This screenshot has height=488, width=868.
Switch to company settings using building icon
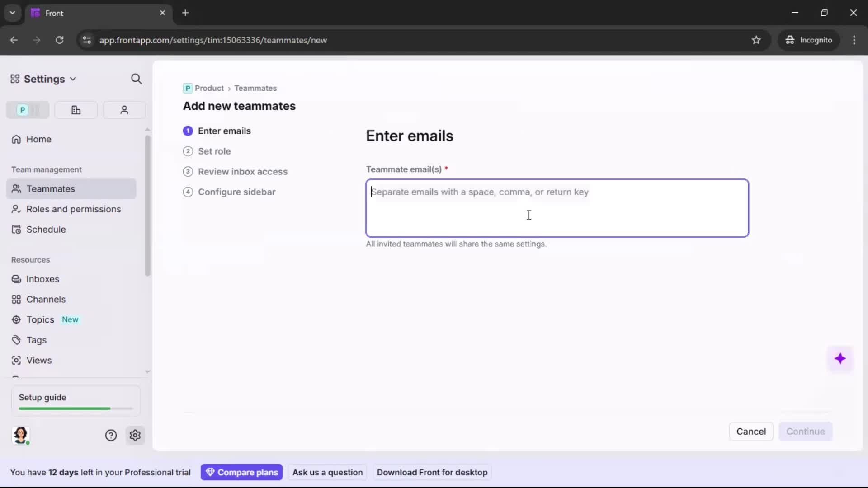(75, 110)
